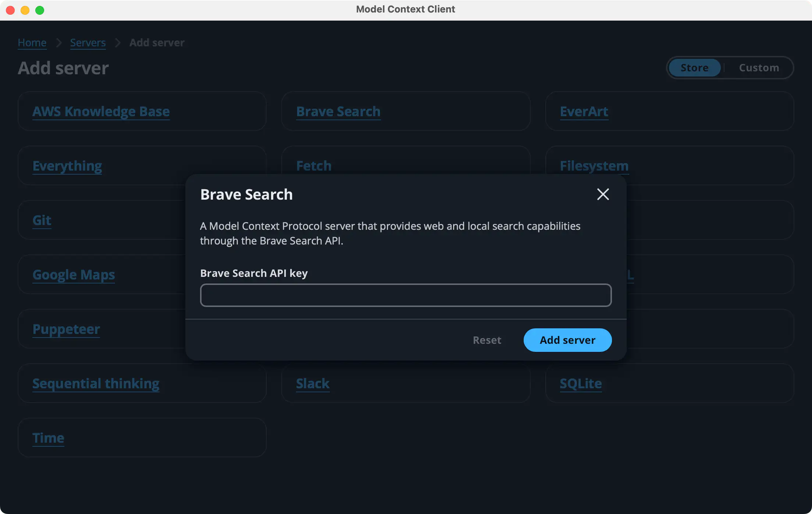Switch to the Custom tab
The height and width of the screenshot is (514, 812).
pyautogui.click(x=759, y=68)
